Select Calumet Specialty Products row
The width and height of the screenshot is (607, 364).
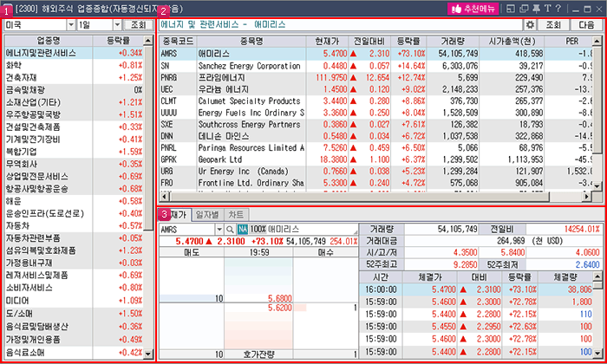point(375,101)
